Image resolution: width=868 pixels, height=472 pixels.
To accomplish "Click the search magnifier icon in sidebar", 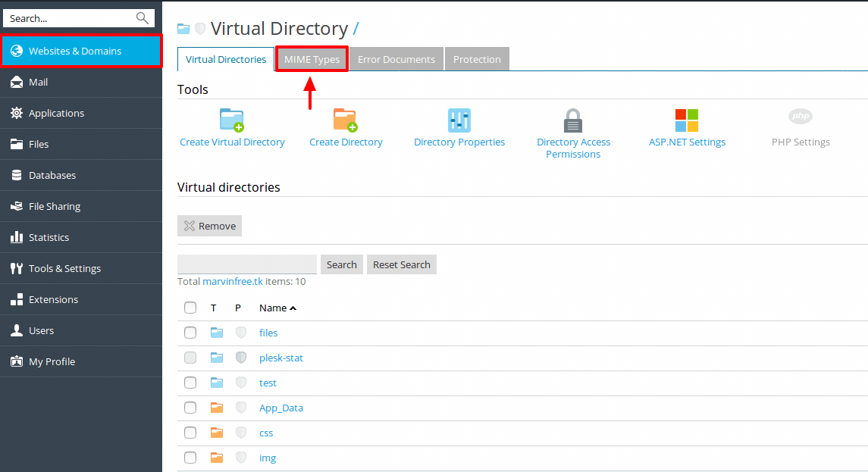I will [x=142, y=18].
